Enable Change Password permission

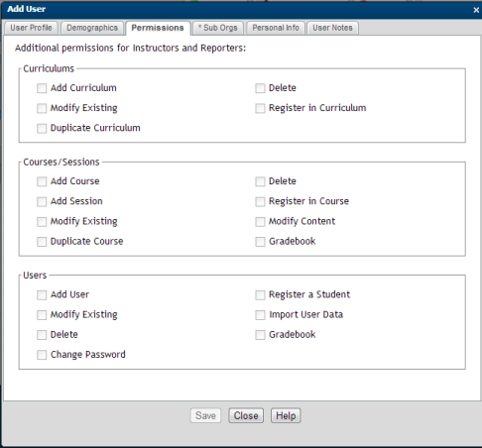42,355
